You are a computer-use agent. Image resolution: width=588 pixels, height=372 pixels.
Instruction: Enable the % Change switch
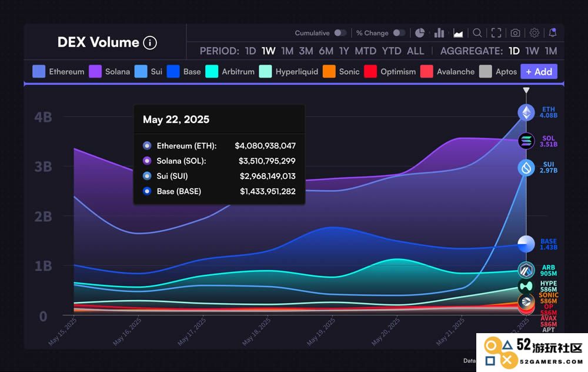click(x=399, y=33)
